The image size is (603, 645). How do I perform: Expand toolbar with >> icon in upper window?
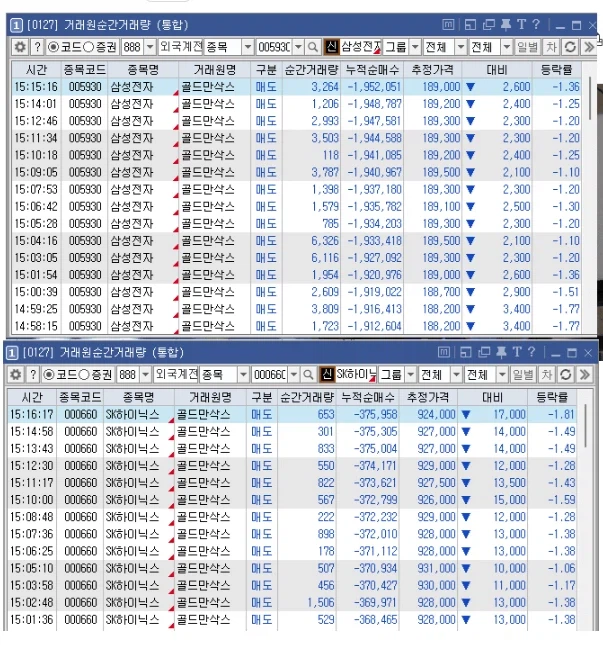[589, 47]
